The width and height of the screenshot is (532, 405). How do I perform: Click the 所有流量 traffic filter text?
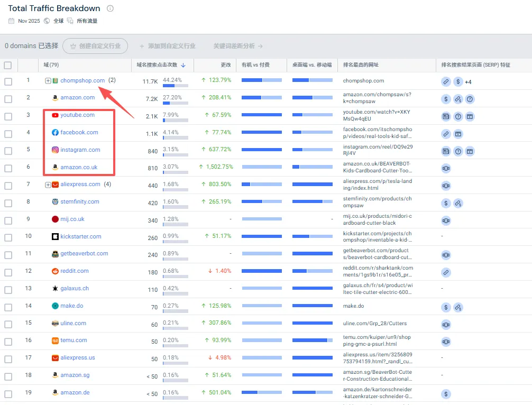(87, 21)
